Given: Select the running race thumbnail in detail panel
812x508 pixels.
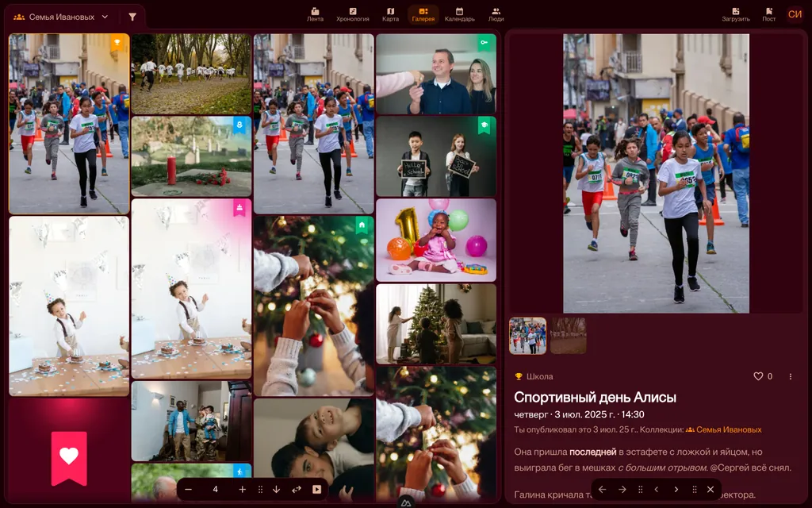Looking at the screenshot, I should point(527,336).
